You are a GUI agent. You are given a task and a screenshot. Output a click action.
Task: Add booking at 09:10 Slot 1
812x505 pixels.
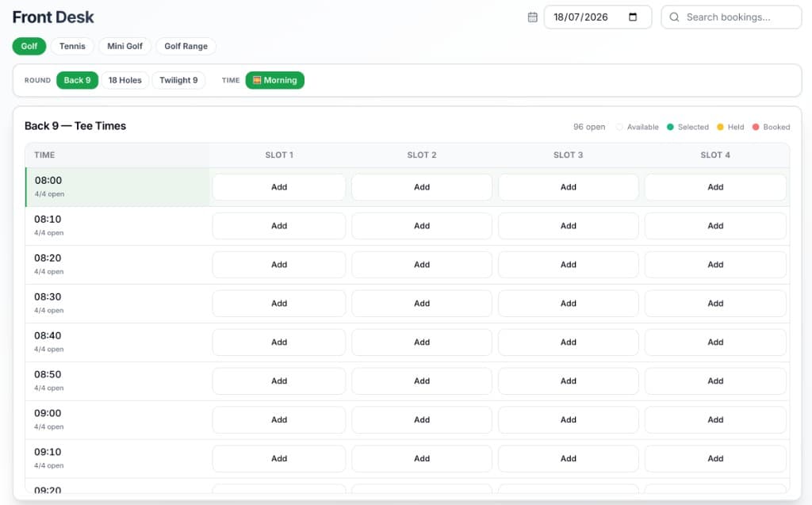[279, 459]
